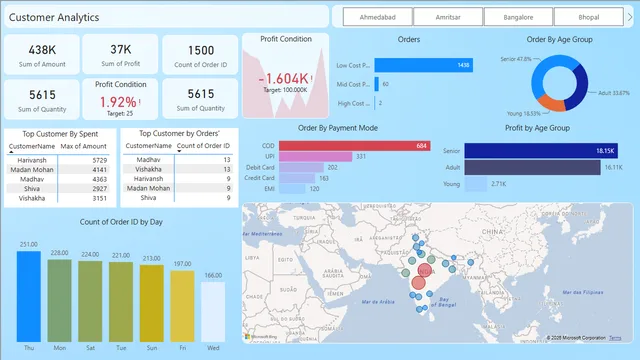Select the 1.92% Profit Condition KPI
Screen dimensions: 640x360
[120, 100]
